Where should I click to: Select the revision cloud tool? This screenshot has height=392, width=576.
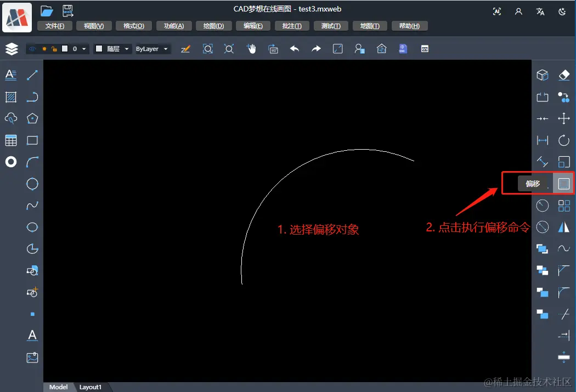point(11,118)
